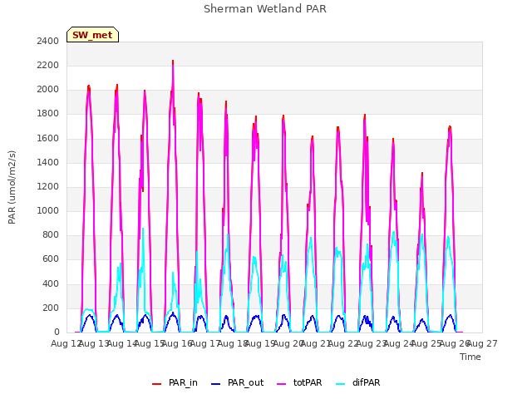
Task: Click the 800 y-axis tick label
Action: 51,234
